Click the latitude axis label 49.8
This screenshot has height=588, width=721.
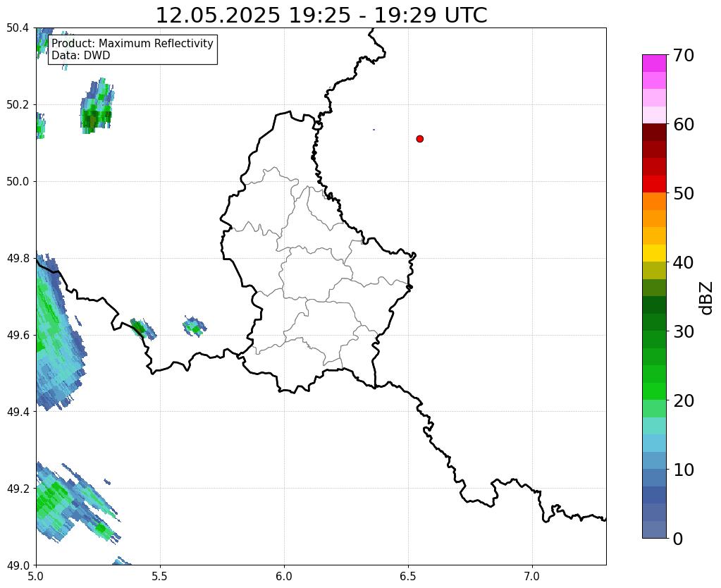[x=18, y=259]
